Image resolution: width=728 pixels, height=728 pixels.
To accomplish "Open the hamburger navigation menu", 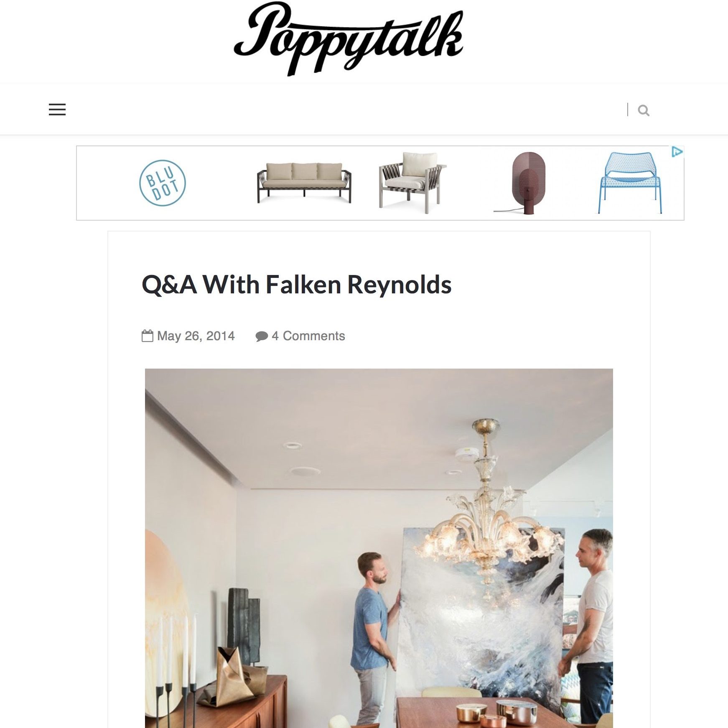I will click(57, 109).
